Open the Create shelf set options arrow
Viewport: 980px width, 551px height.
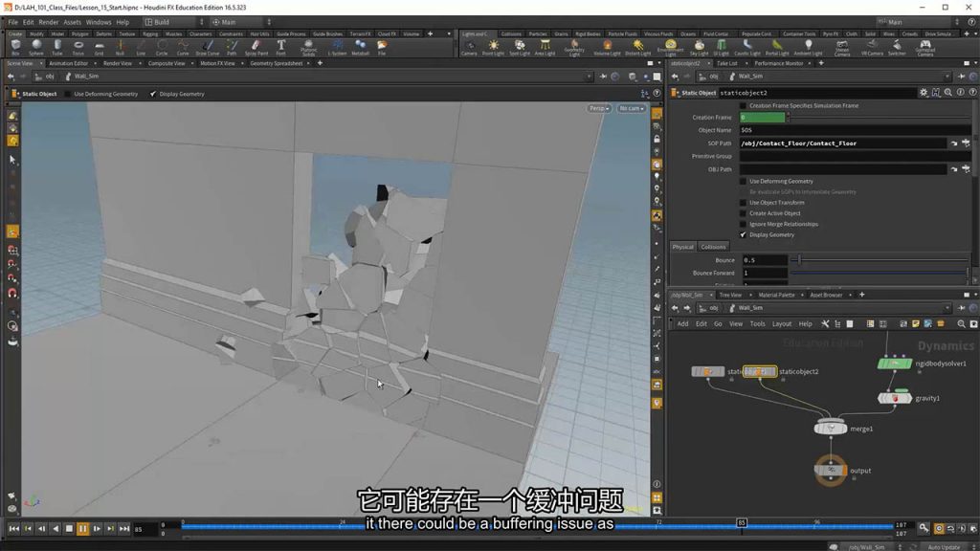449,33
